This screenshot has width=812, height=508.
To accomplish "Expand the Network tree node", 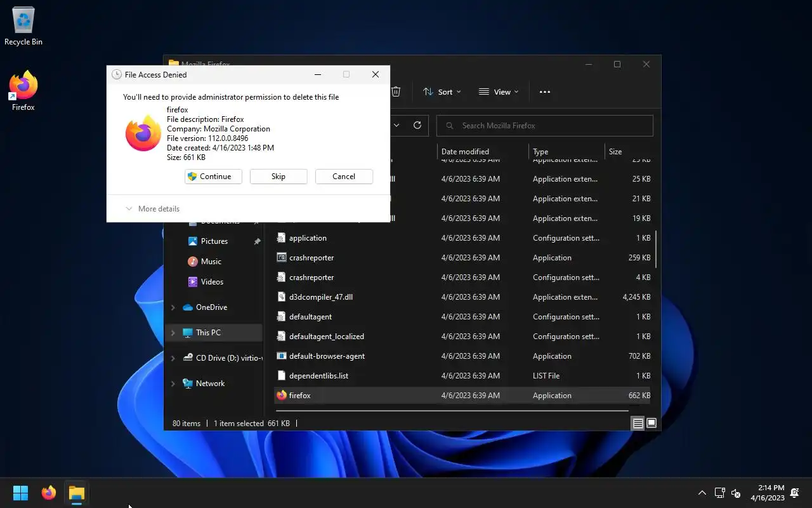I will coord(173,384).
